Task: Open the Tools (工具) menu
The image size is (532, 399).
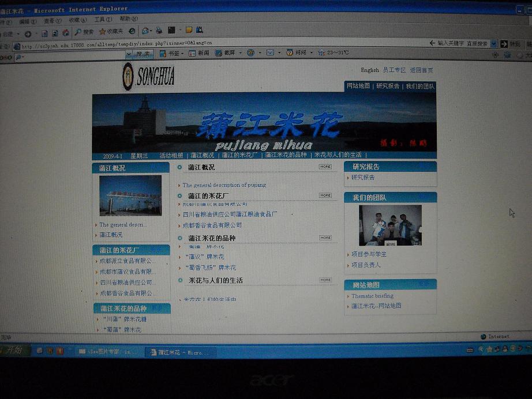Action: [x=103, y=20]
